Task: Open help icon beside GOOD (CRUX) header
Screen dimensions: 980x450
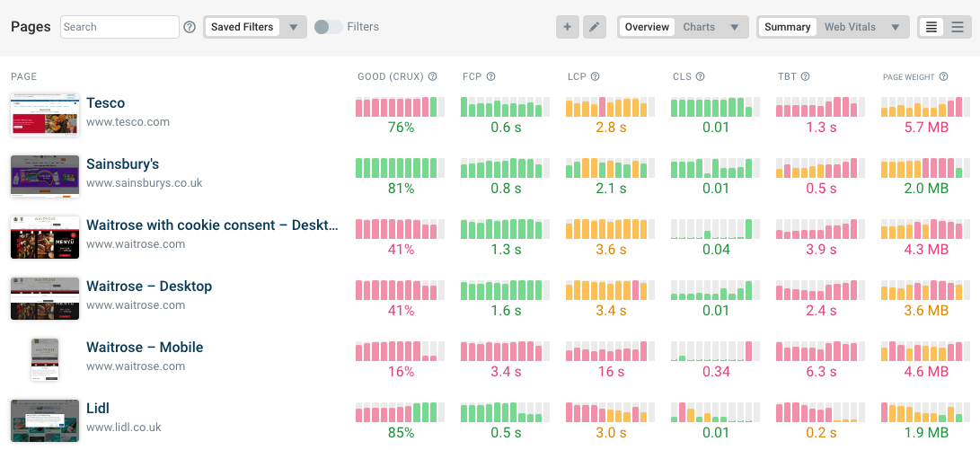Action: 432,77
